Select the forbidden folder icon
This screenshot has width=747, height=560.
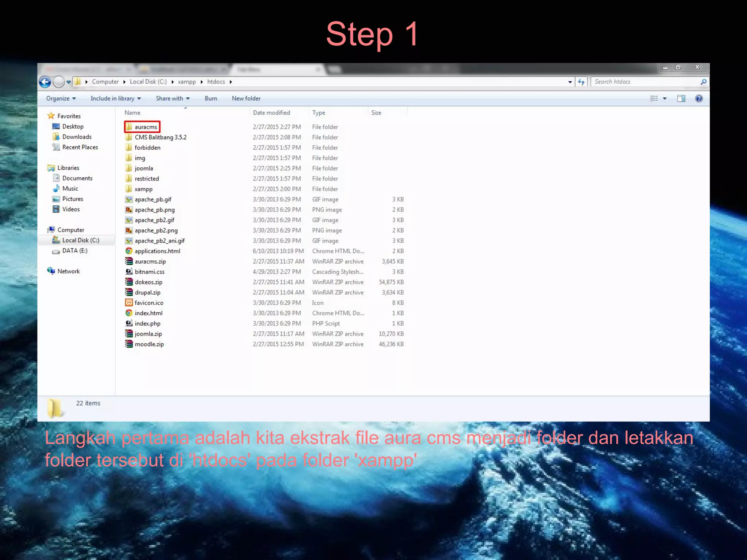tap(129, 148)
